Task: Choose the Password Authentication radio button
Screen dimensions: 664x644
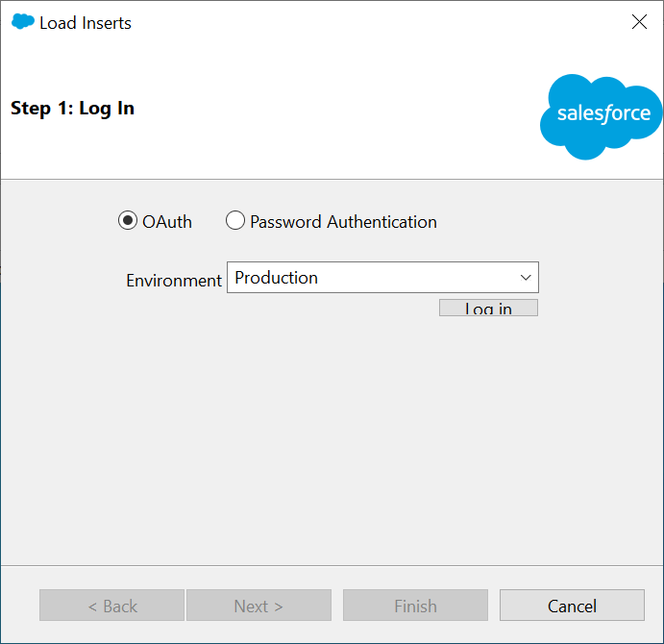Action: pos(235,222)
